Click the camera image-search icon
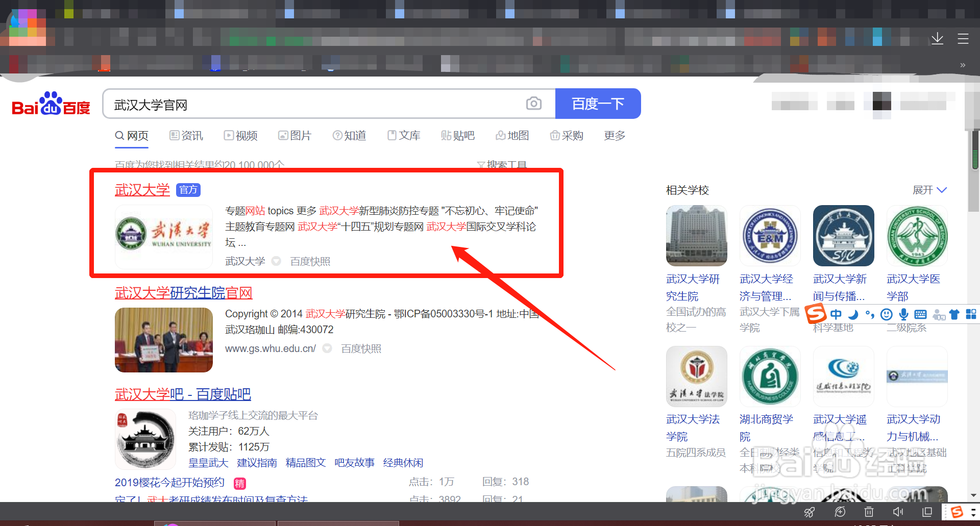This screenshot has width=980, height=526. (533, 104)
